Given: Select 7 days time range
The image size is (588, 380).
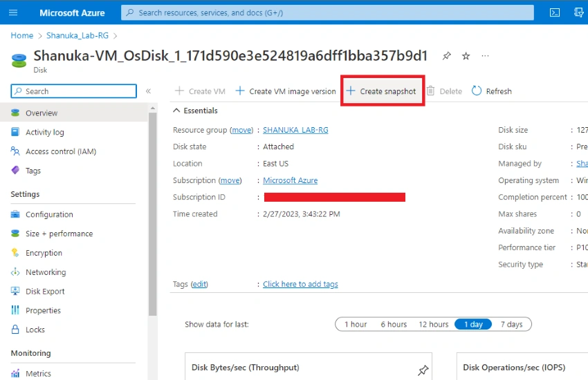Looking at the screenshot, I should point(511,324).
